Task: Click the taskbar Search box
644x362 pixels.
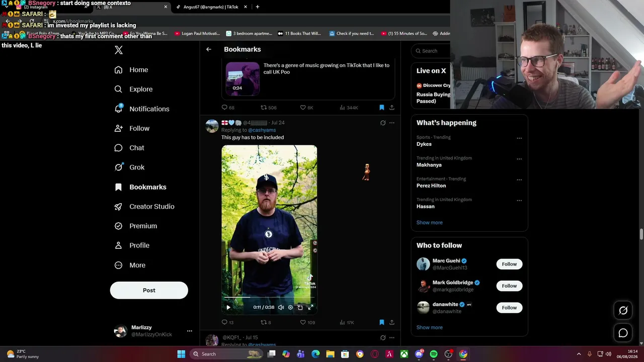Action: pos(227,354)
